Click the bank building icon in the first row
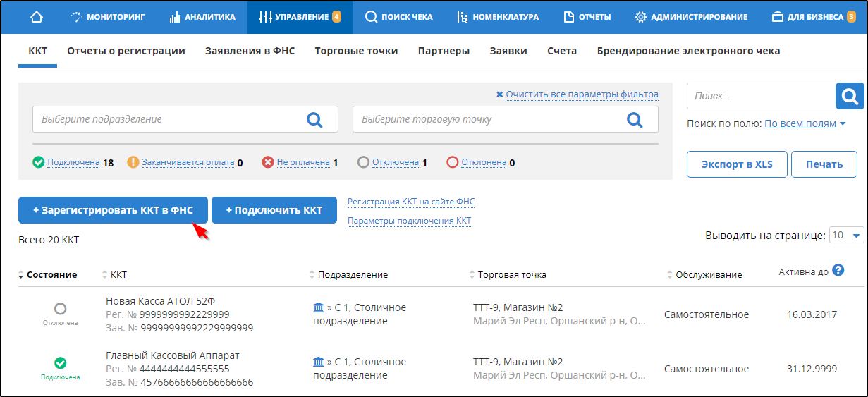868x397 pixels. (319, 307)
